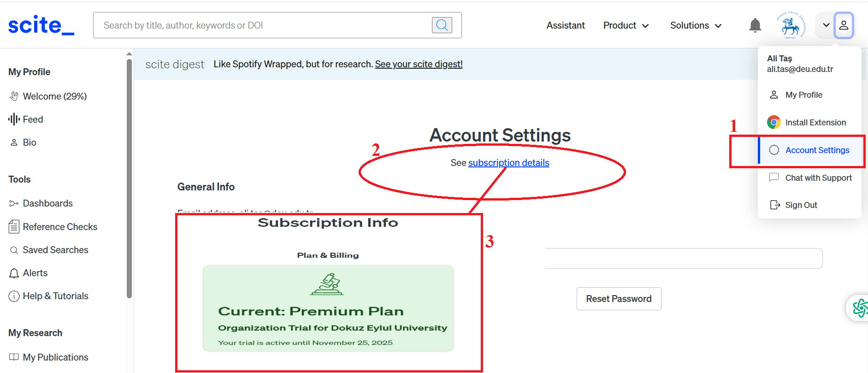Click the scite logo
868x373 pixels.
click(x=41, y=25)
